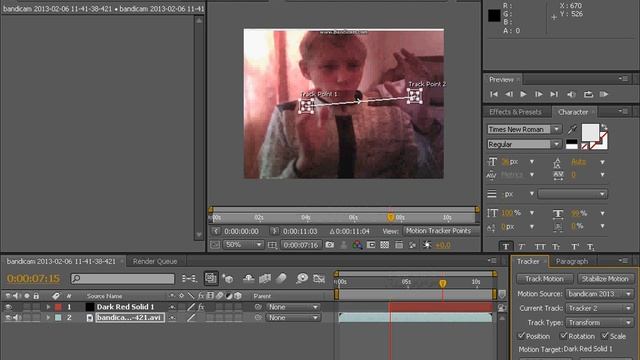
Task: Apply subscript text style
Action: (591, 247)
